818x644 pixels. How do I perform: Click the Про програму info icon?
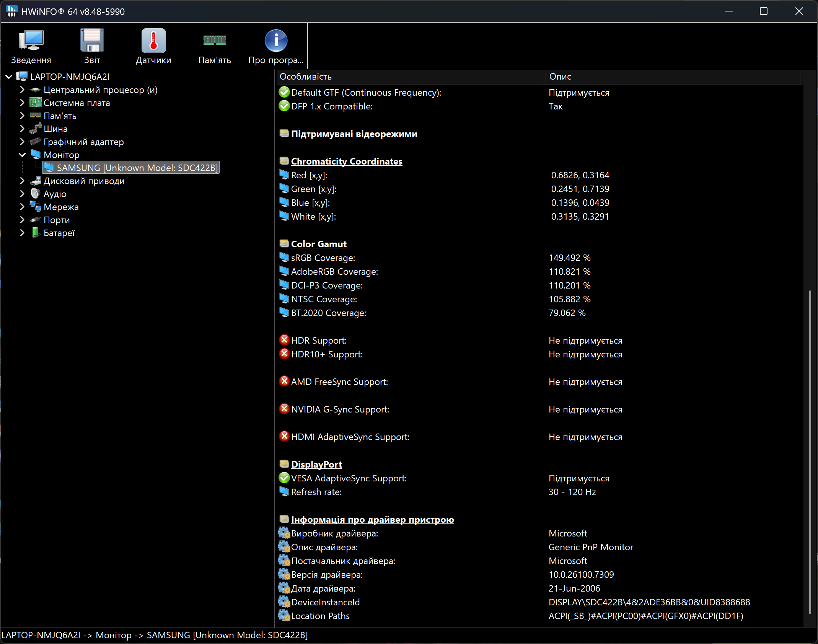click(x=276, y=41)
